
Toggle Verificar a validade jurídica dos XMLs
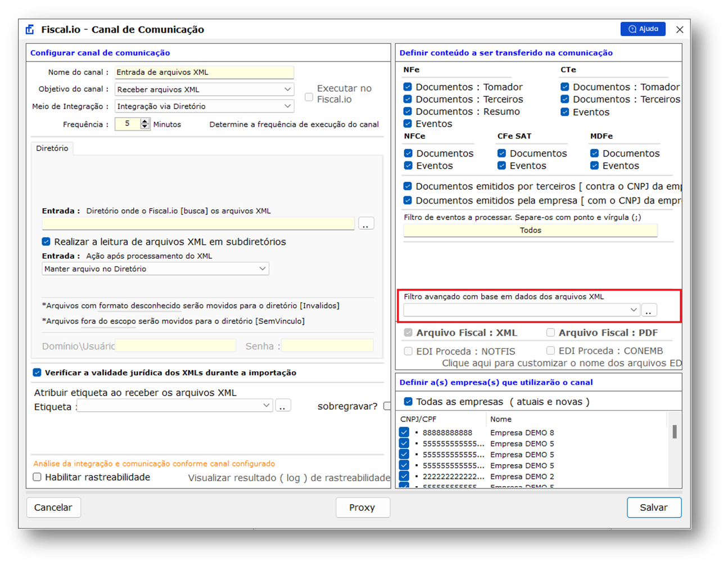[37, 372]
